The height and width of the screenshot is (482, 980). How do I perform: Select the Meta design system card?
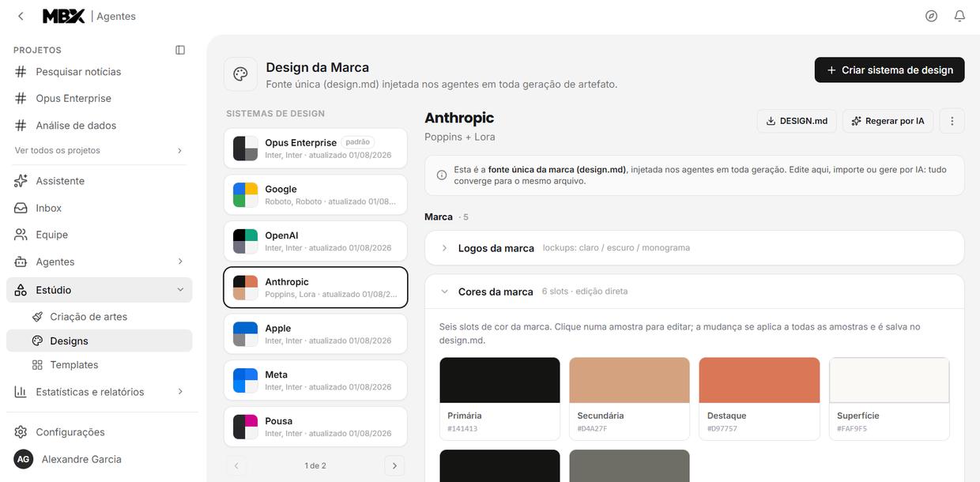[315, 381]
